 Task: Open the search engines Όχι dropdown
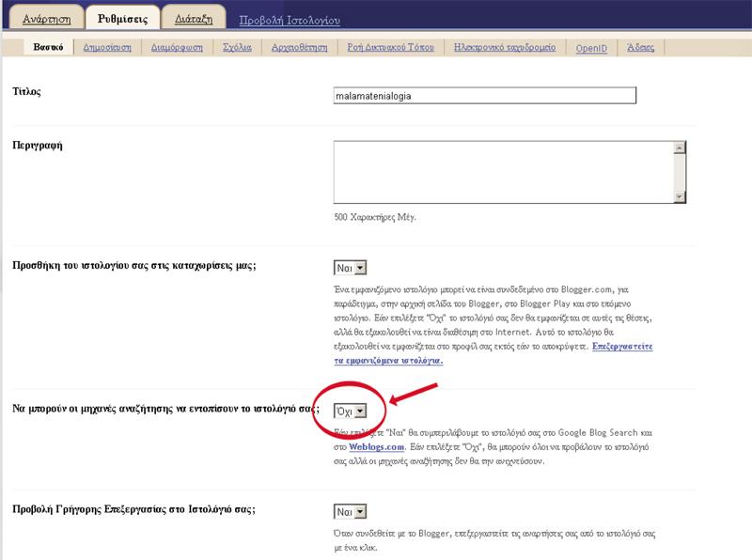pyautogui.click(x=350, y=412)
